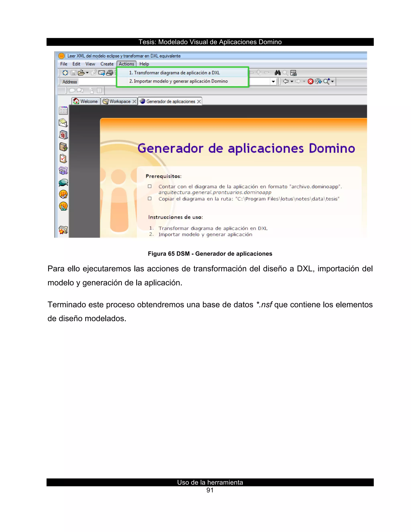Click the binoculars Find icon
Viewport: 411px width, 532px height.
point(278,73)
